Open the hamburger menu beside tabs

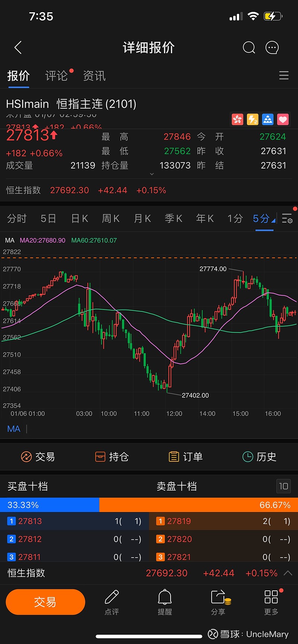click(x=284, y=76)
